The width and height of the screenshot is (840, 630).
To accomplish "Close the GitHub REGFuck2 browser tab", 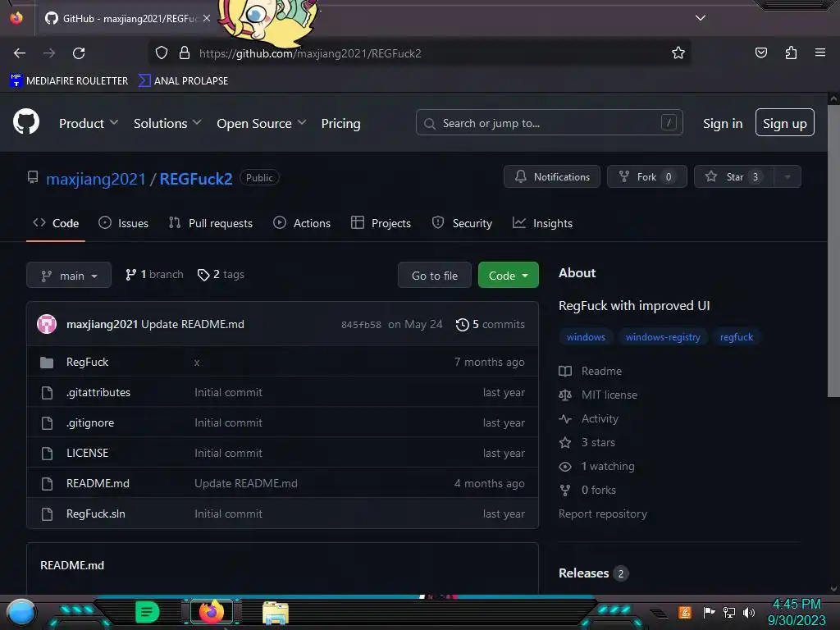I will [206, 18].
